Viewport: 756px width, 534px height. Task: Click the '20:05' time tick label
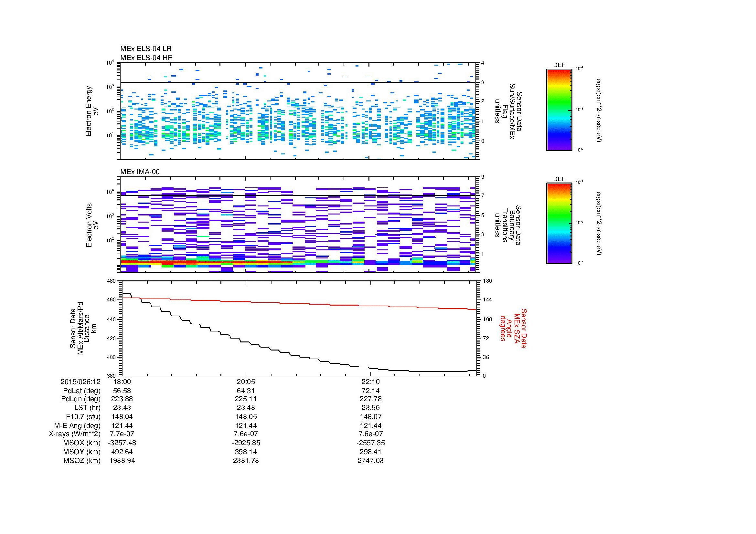246,382
